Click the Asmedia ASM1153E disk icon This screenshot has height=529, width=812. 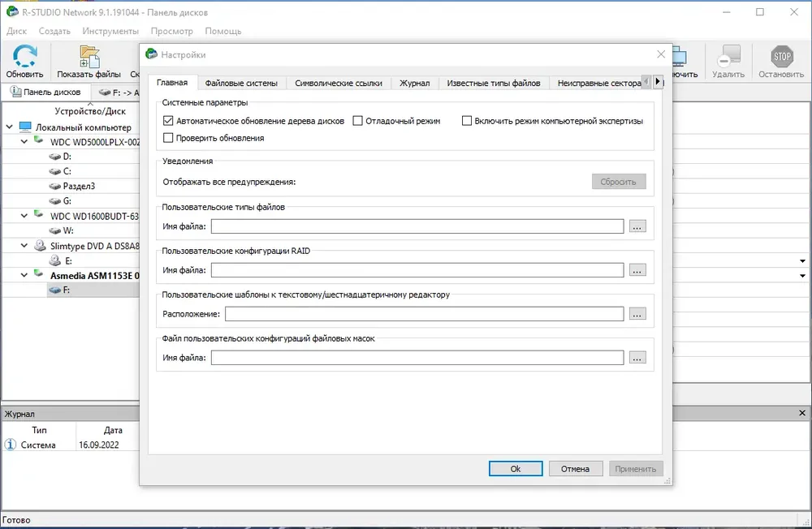pyautogui.click(x=39, y=273)
